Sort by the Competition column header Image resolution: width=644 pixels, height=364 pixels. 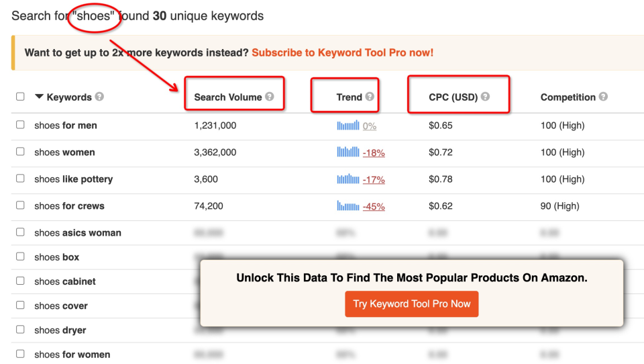pyautogui.click(x=568, y=97)
